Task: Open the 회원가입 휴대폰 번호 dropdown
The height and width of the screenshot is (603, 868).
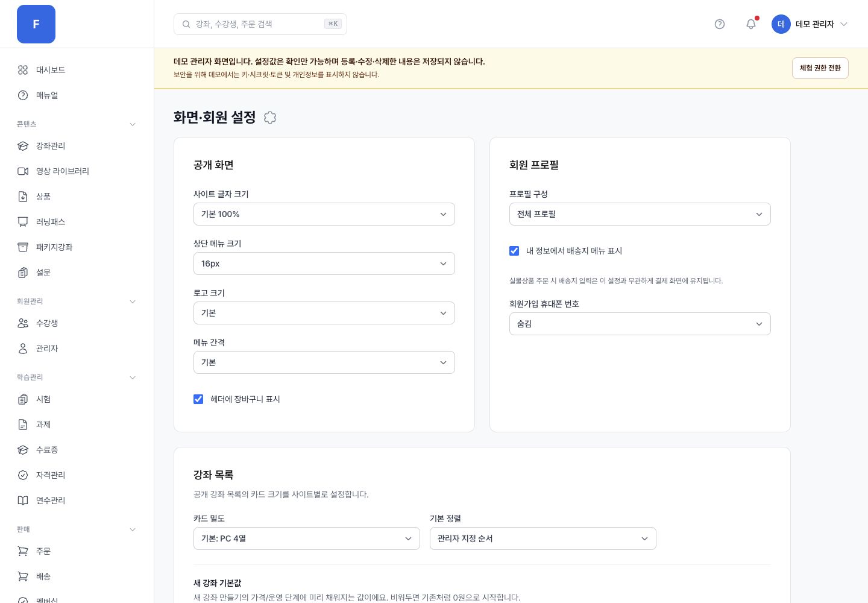Action: pos(640,324)
